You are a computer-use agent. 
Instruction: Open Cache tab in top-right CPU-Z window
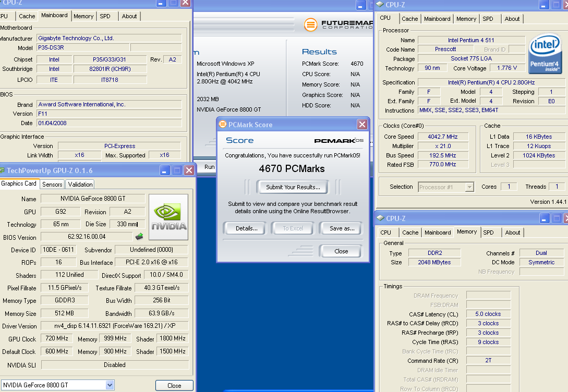[409, 19]
